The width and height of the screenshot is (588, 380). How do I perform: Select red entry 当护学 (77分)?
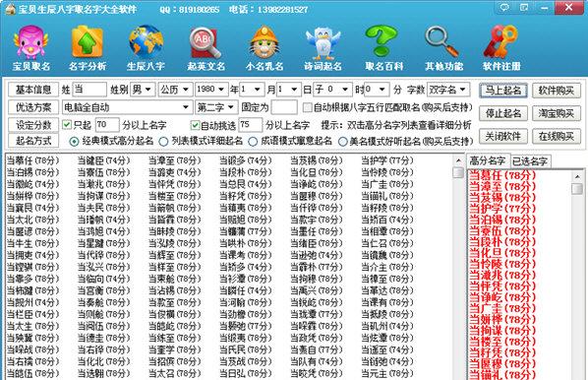(502, 209)
